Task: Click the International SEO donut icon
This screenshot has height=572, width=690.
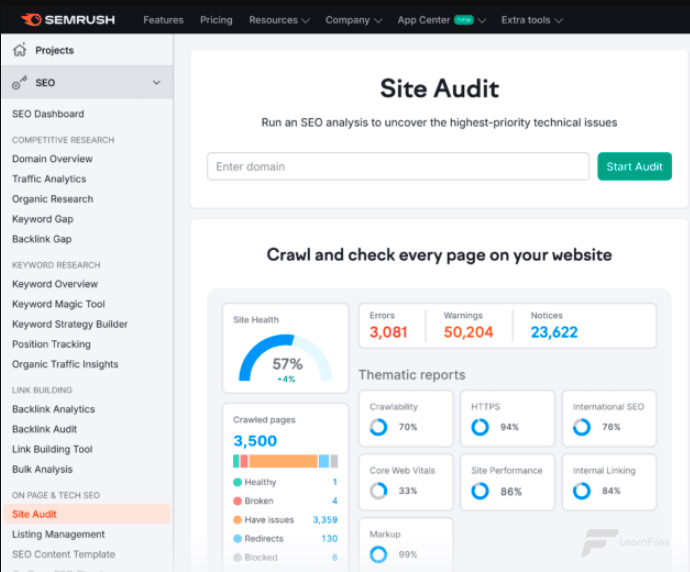Action: pyautogui.click(x=582, y=427)
